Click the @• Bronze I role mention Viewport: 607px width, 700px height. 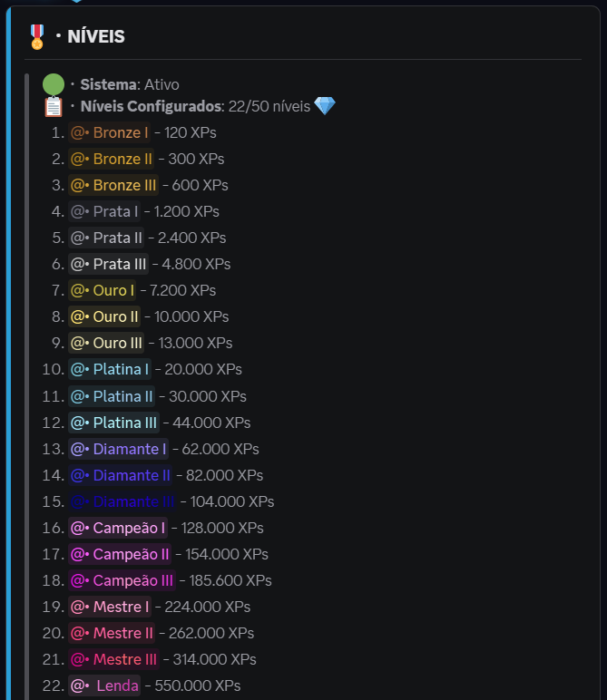click(109, 132)
